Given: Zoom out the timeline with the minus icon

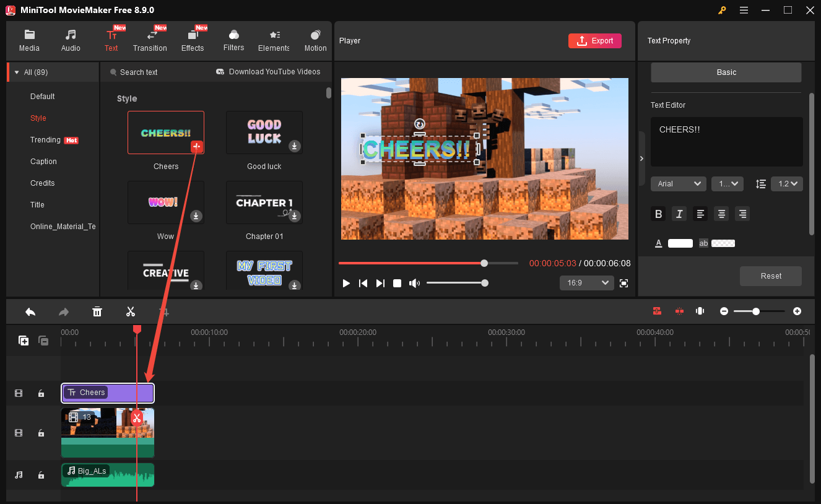Looking at the screenshot, I should click(724, 311).
